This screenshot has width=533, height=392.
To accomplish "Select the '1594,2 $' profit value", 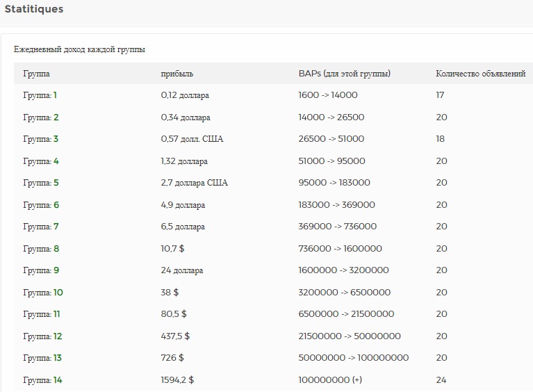I will pos(177,380).
